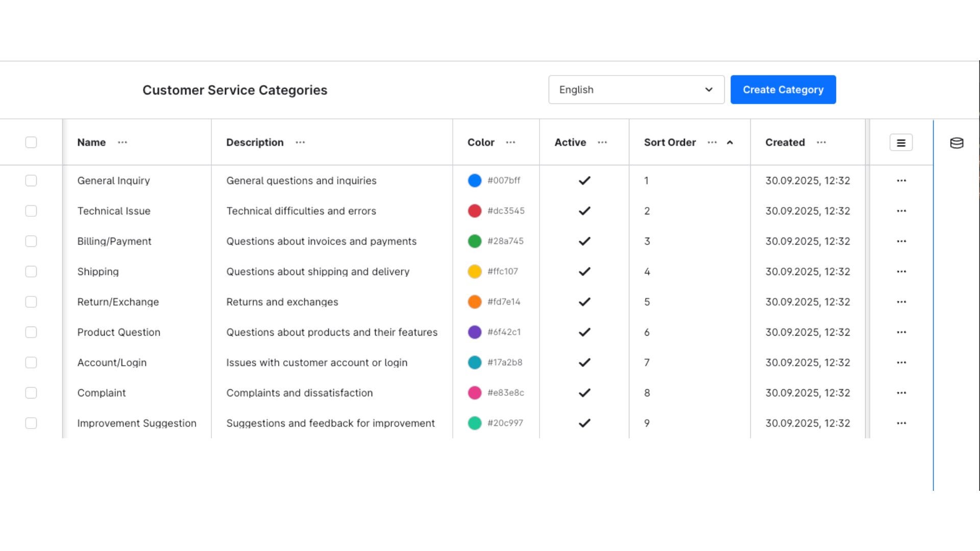Open the column settings list icon
Viewport: 980px width, 551px height.
click(901, 143)
